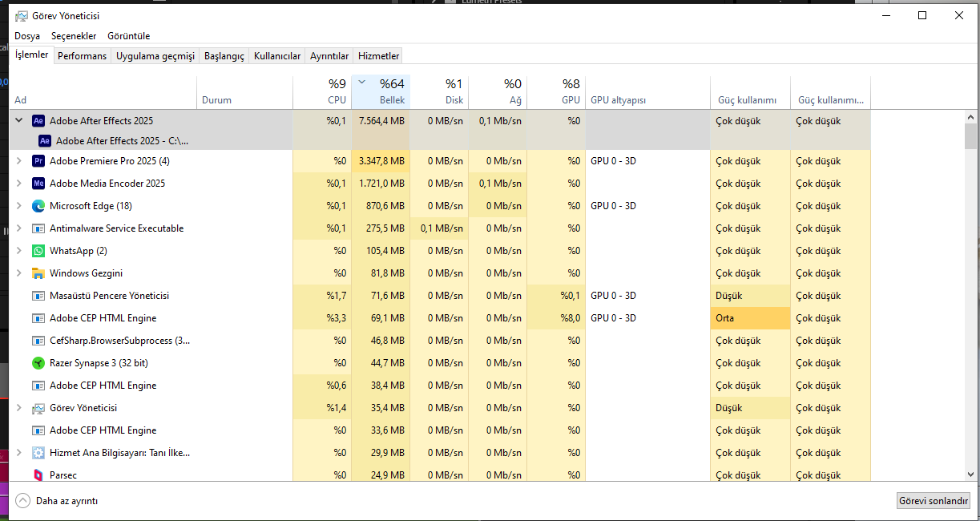Viewport: 980px width, 521px height.
Task: Click the After Effects child process icon
Action: pyautogui.click(x=45, y=140)
